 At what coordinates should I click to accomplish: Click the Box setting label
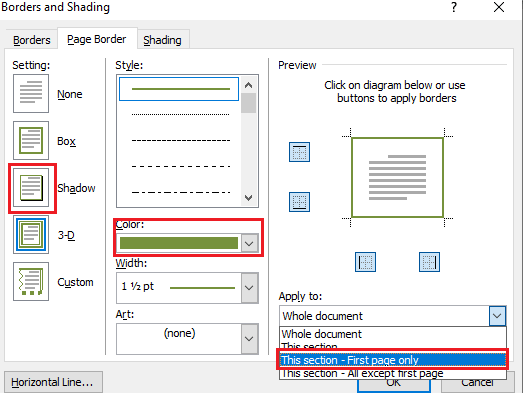point(66,141)
